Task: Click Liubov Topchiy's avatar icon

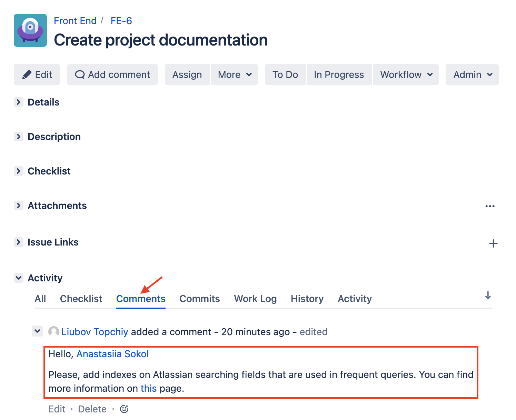Action: 54,332
